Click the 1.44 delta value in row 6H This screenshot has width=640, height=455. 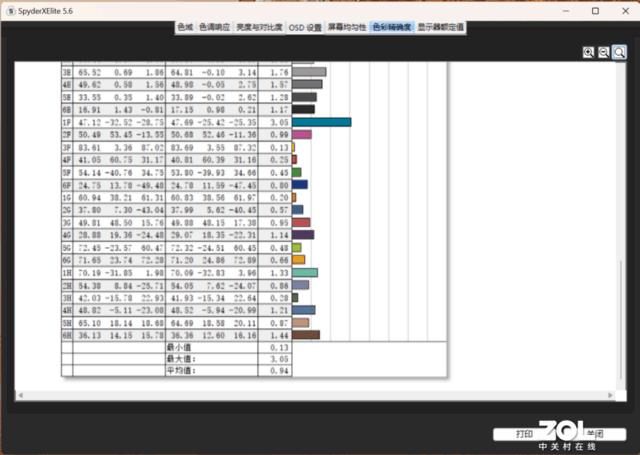pos(279,335)
